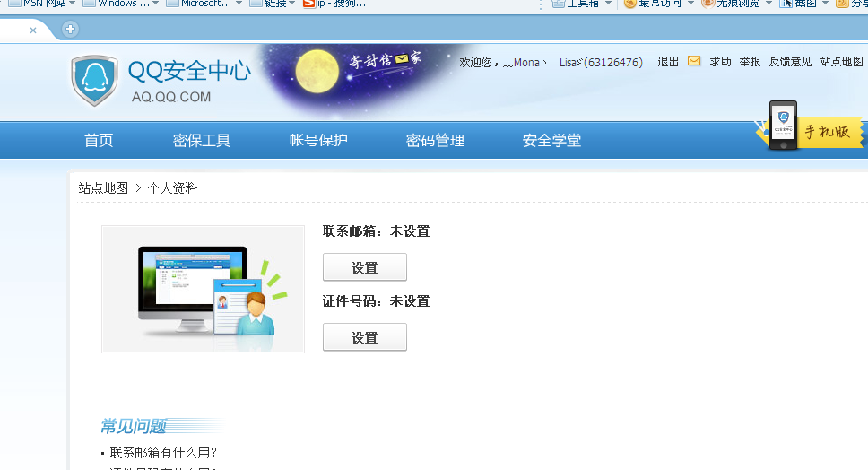The height and width of the screenshot is (470, 868).
Task: Click the 站点地图 breadcrumb link
Action: click(103, 188)
